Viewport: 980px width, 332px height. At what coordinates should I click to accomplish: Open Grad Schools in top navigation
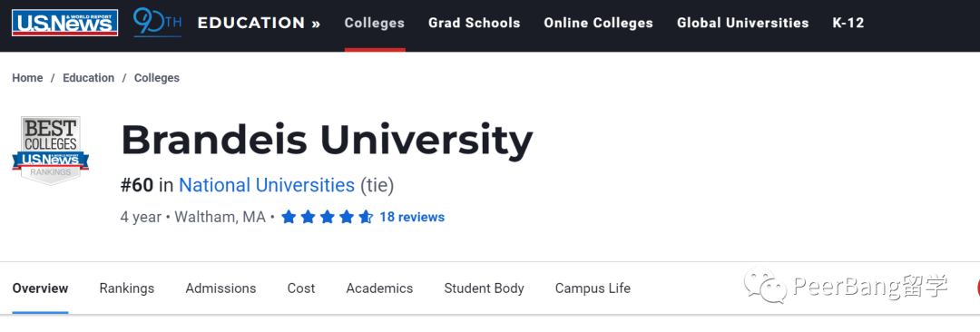click(x=475, y=24)
